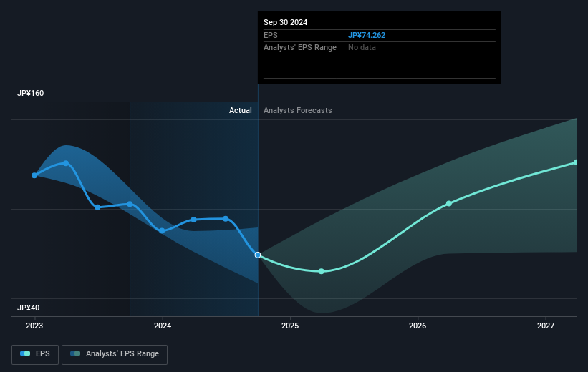Click the blue EPS legend dots icon
This screenshot has width=588, height=372.
[25, 353]
